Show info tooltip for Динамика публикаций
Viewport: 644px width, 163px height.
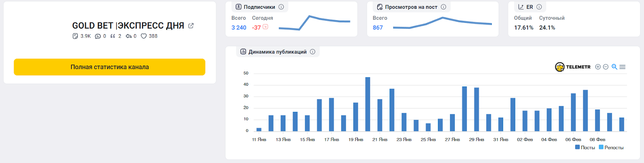[313, 52]
